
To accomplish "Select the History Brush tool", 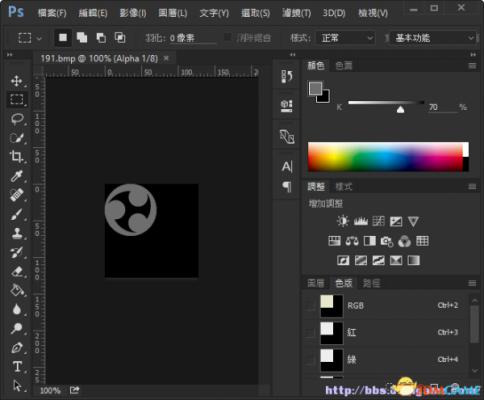I will pos(16,252).
